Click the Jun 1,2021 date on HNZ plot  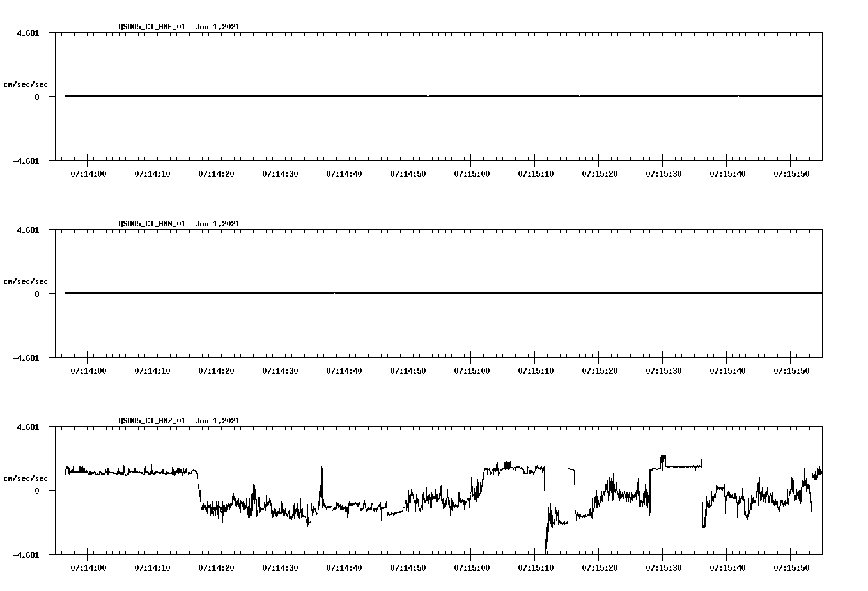[218, 421]
